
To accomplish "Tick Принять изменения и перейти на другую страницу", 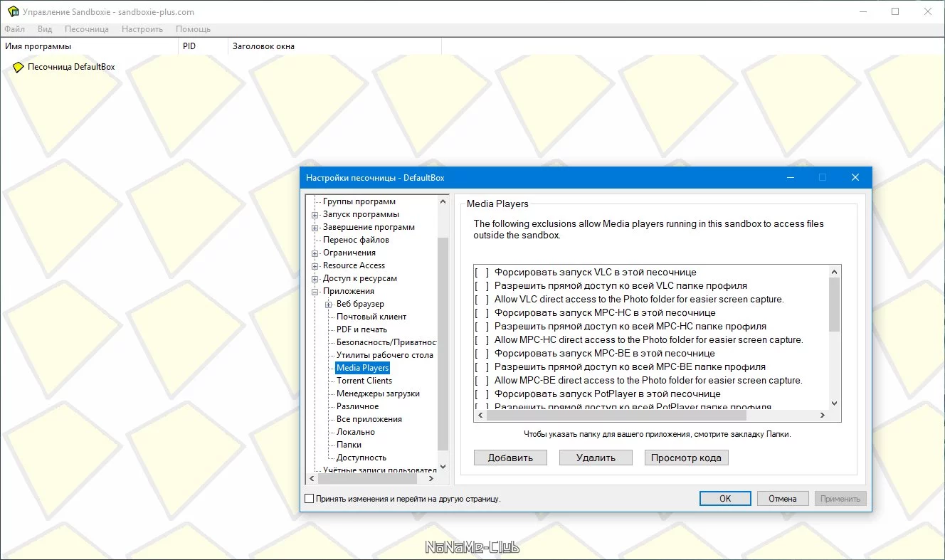I will tap(309, 499).
